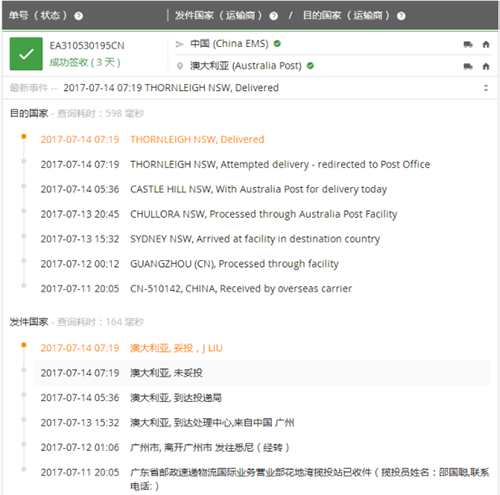Click the GUANGZHOU (CN) Processed through facility event
The height and width of the screenshot is (495, 500).
[x=234, y=264]
